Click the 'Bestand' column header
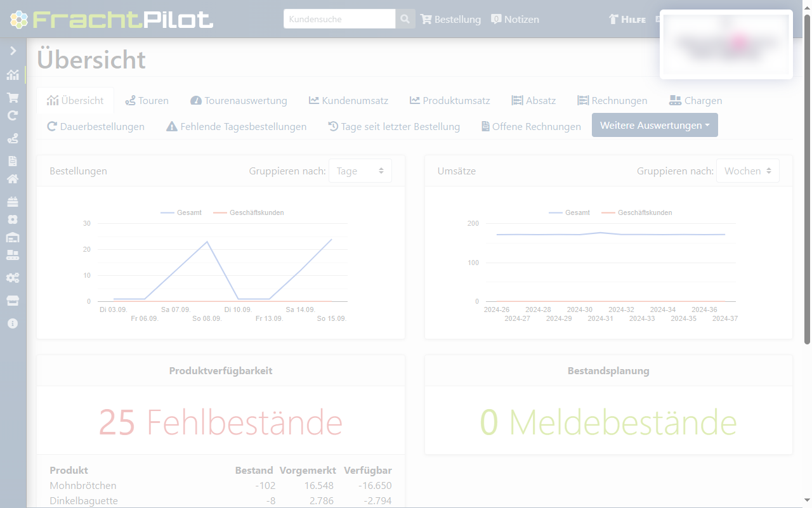The height and width of the screenshot is (508, 812). point(254,470)
